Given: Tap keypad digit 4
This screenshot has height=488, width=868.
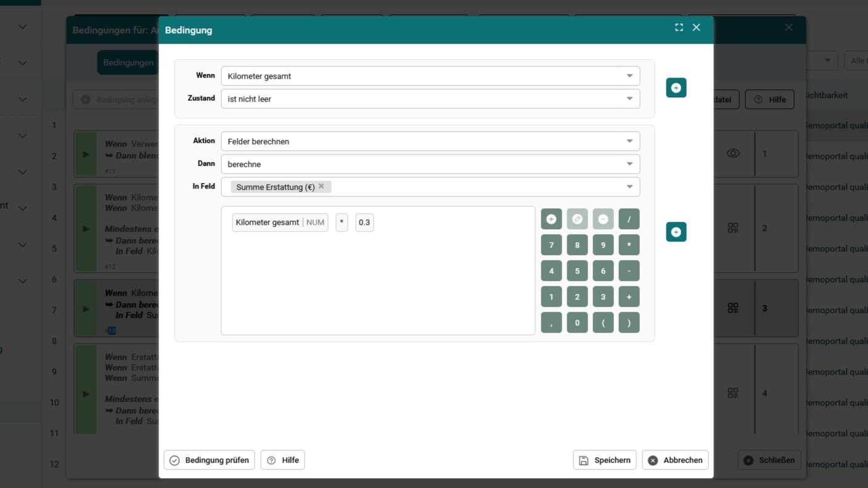Looking at the screenshot, I should 551,270.
